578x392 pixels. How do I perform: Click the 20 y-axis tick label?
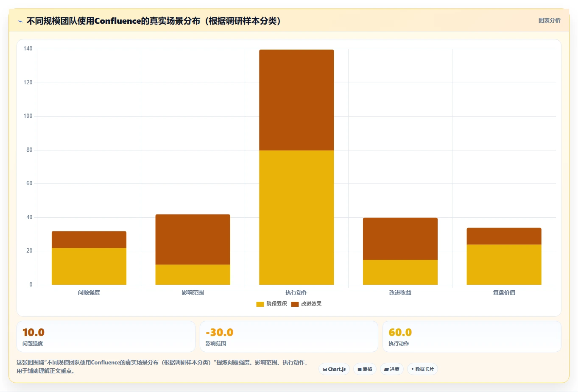[29, 251]
